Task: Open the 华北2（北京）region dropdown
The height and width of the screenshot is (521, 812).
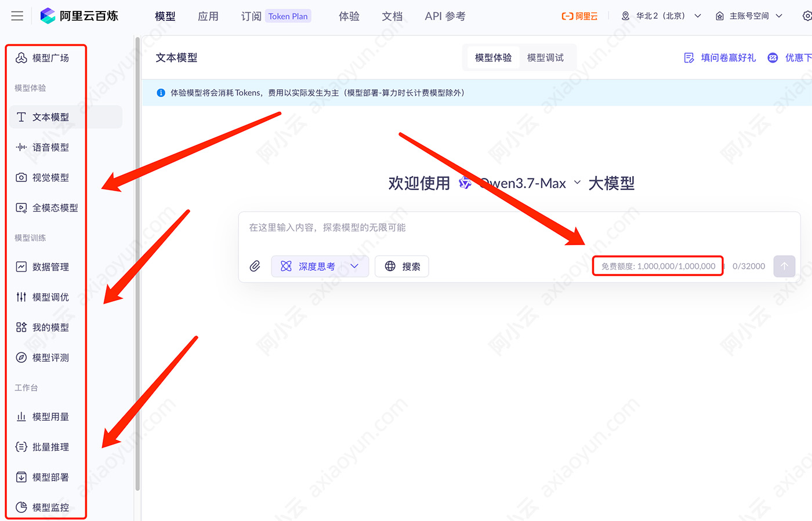Action: [x=661, y=16]
